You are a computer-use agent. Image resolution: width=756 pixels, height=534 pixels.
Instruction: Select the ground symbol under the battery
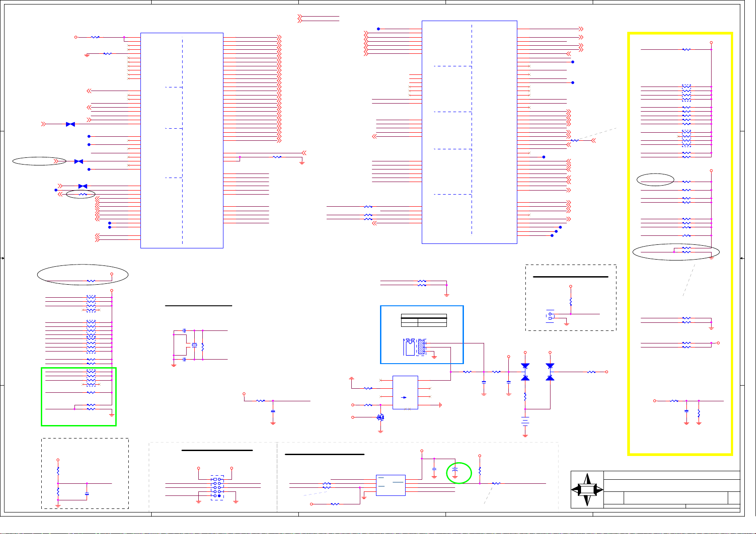click(525, 435)
